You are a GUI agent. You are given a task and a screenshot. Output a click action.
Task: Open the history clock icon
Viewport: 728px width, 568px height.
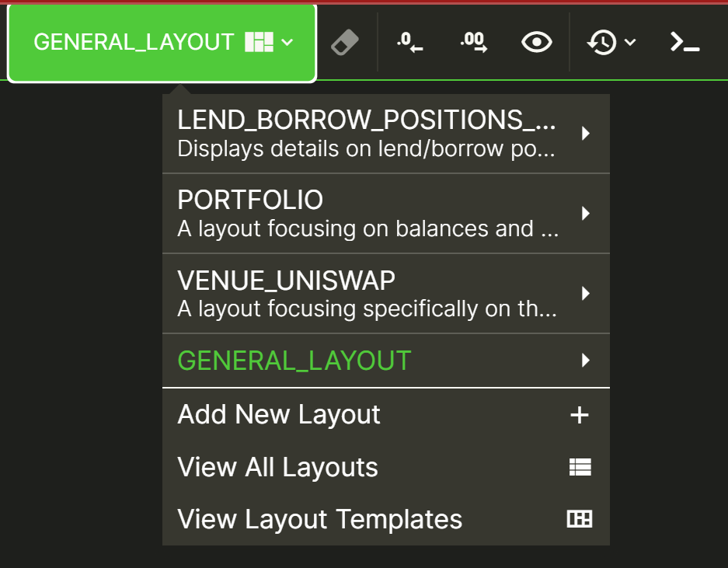tap(602, 42)
